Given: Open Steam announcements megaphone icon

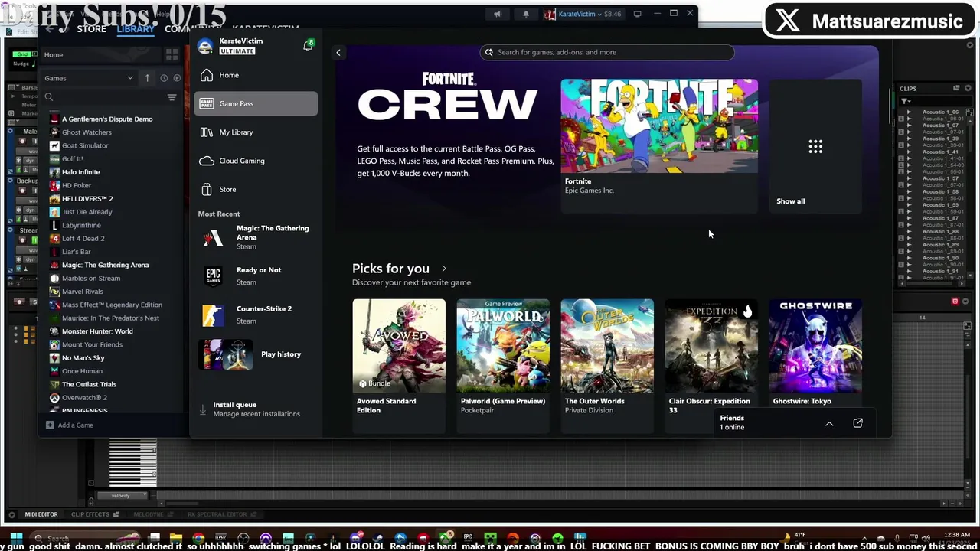Looking at the screenshot, I should (498, 14).
